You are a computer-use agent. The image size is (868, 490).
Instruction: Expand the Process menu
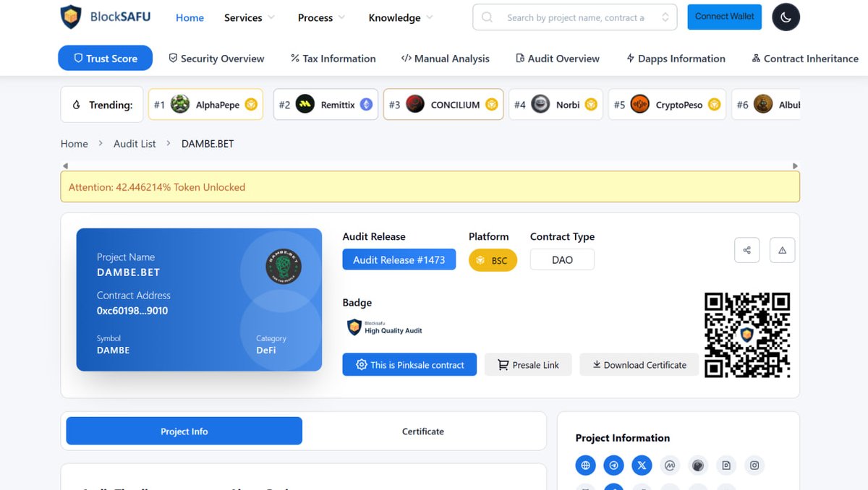tap(315, 17)
